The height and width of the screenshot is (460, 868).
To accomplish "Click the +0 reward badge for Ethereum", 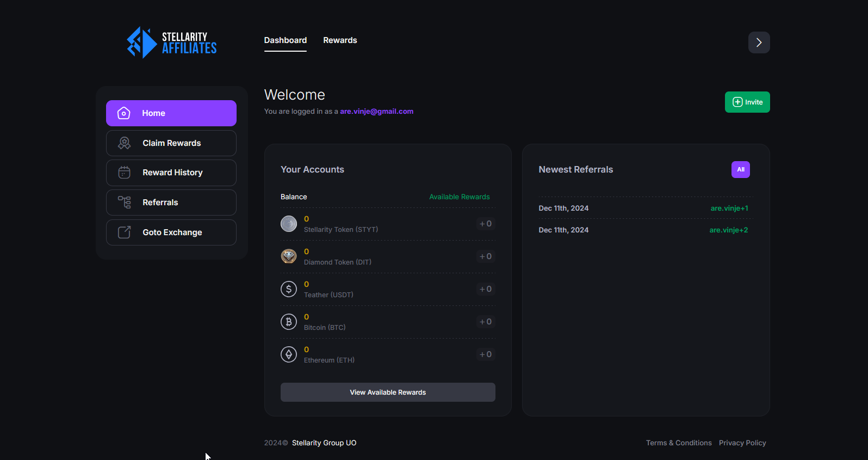I will [486, 354].
